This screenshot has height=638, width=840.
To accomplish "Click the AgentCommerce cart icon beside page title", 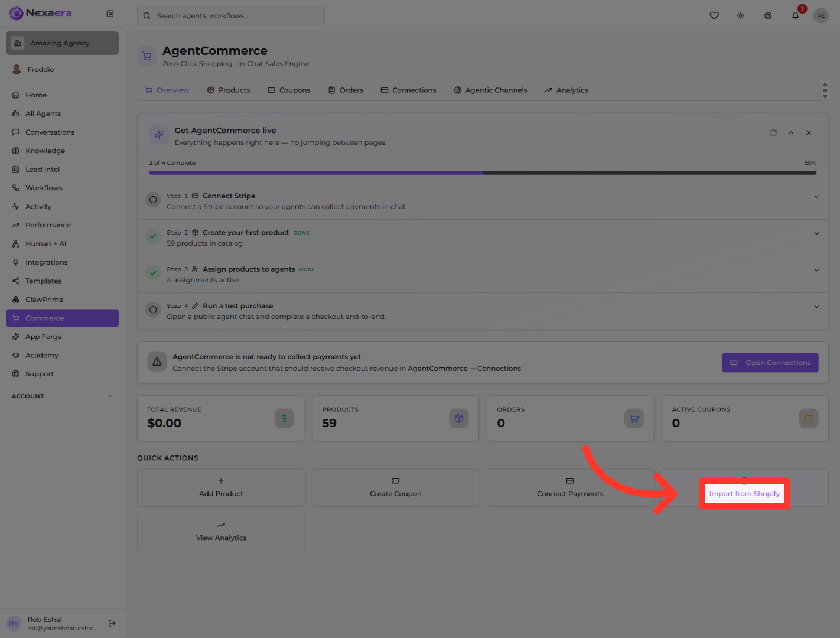I will click(147, 56).
